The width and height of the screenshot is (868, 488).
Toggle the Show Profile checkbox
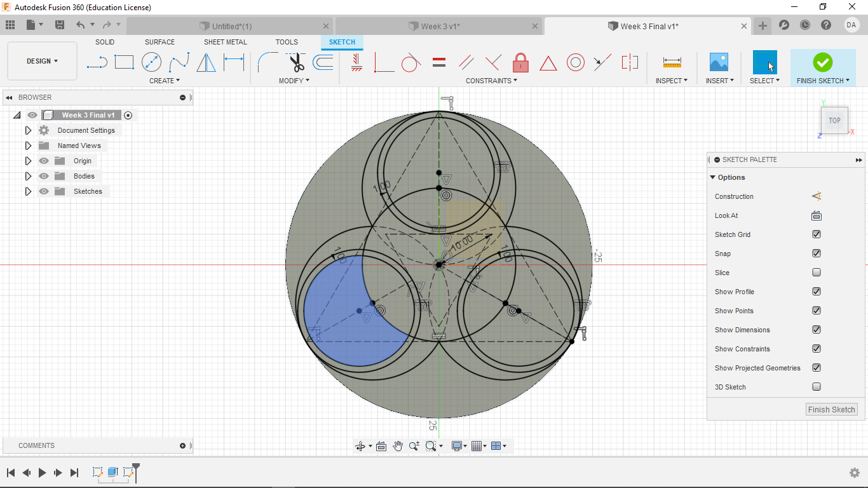(x=817, y=292)
